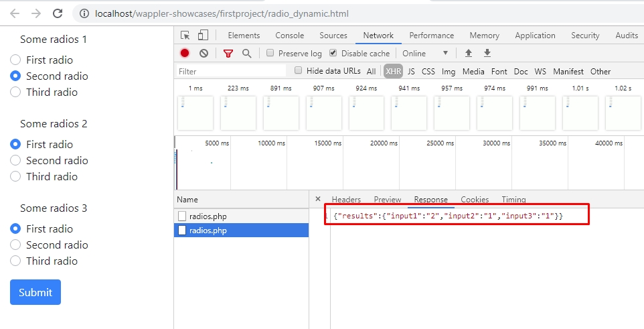Open the Online throttling dropdown

coord(425,54)
